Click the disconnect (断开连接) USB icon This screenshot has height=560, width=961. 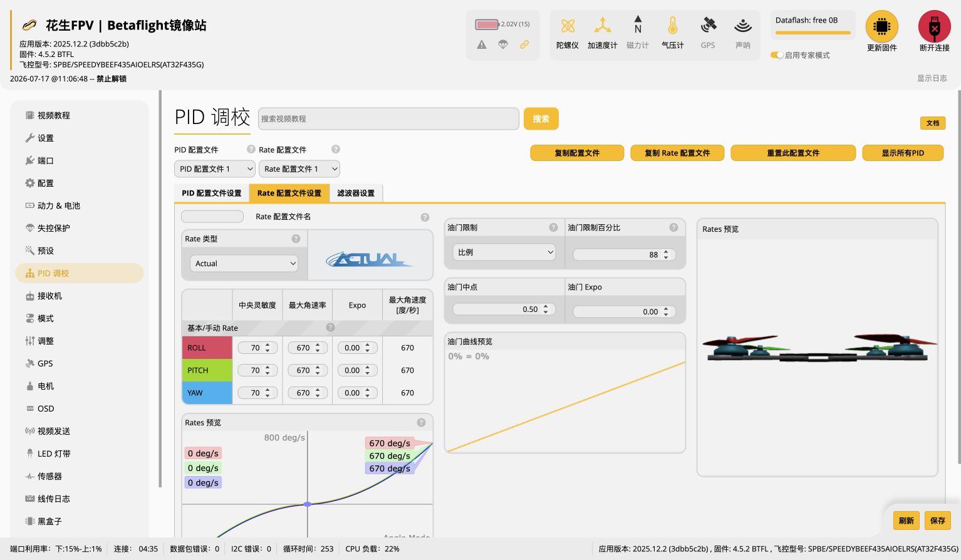934,26
